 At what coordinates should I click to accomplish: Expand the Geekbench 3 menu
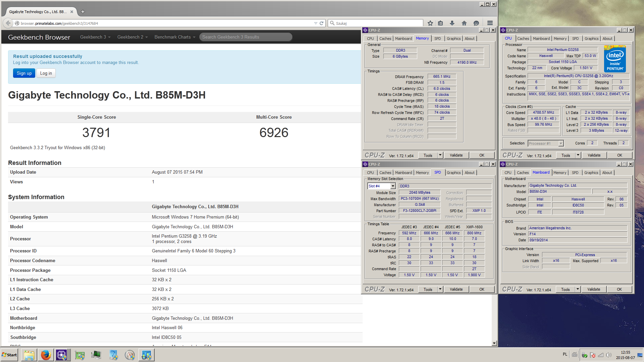click(95, 37)
